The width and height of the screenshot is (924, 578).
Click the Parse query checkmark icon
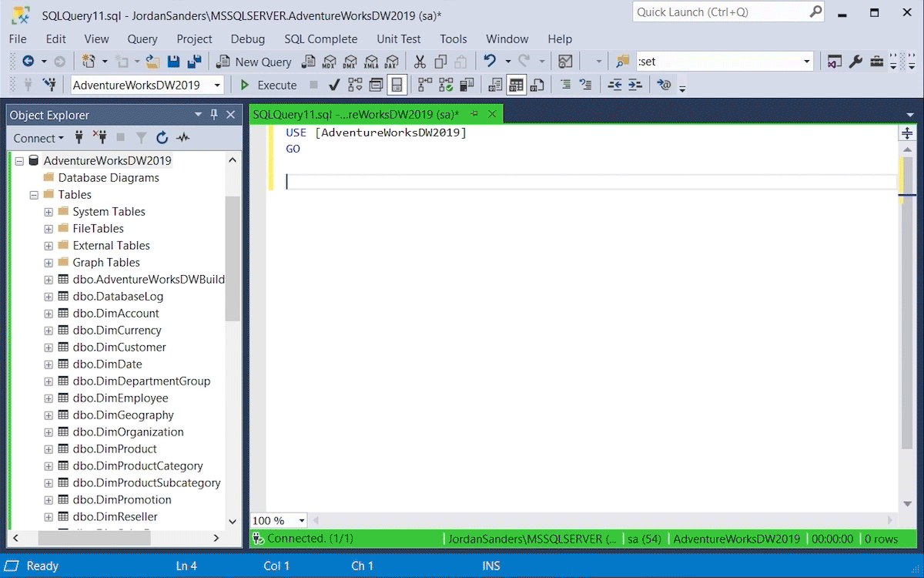[x=334, y=85]
